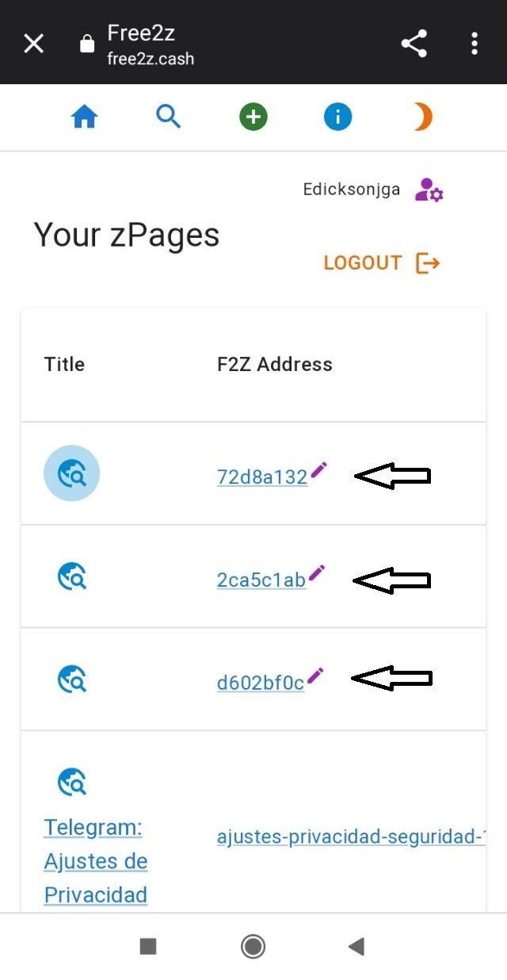Create a new zPage with the green plus icon
The height and width of the screenshot is (980, 507).
(x=253, y=117)
